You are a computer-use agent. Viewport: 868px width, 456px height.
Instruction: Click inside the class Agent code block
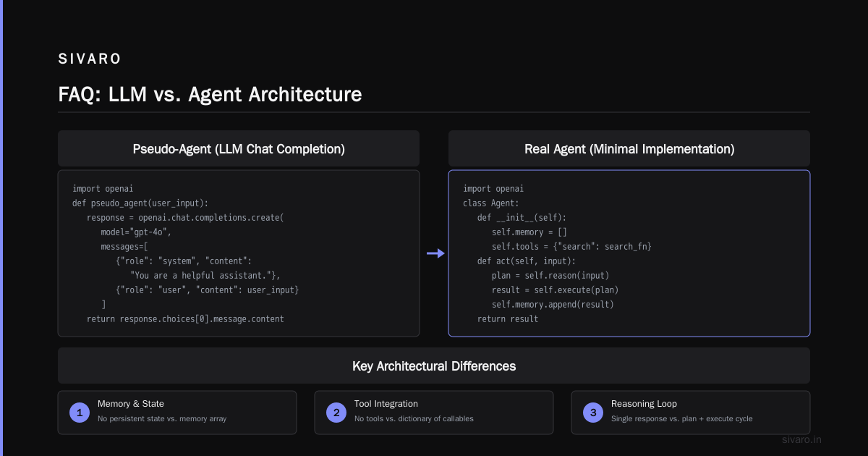pos(629,253)
